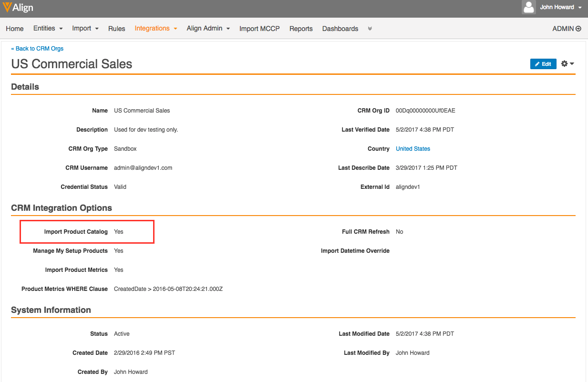Open the Import dropdown menu

point(85,29)
